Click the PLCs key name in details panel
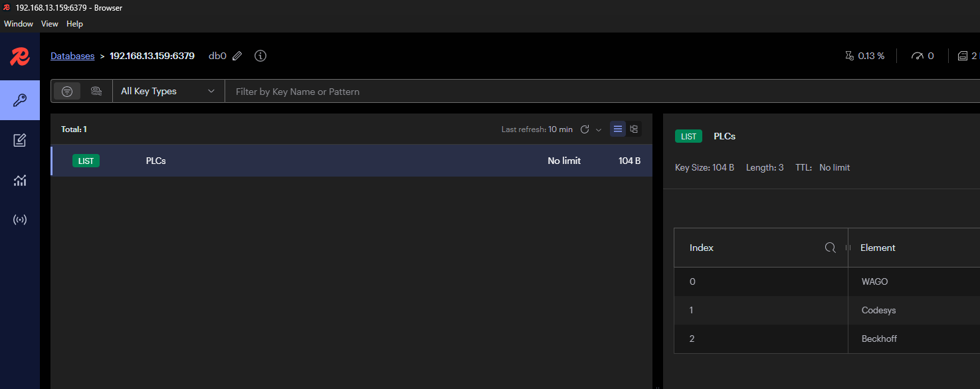 pos(725,136)
